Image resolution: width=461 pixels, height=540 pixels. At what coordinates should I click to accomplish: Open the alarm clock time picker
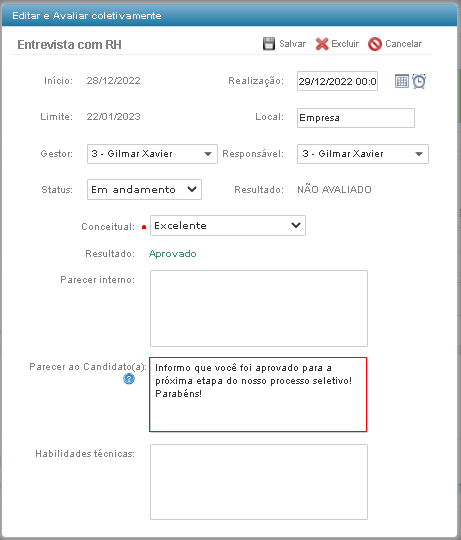(419, 81)
